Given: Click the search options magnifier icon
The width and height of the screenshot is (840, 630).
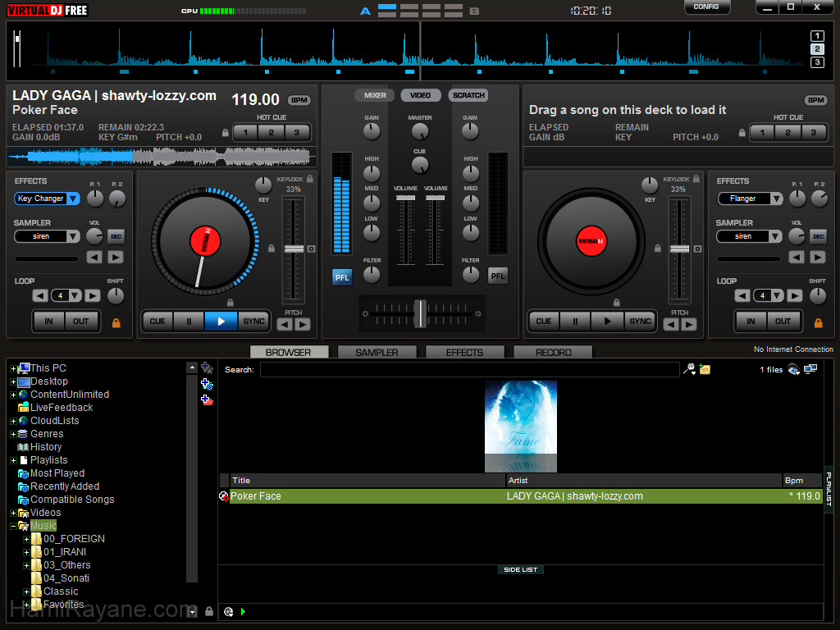Looking at the screenshot, I should coord(689,369).
